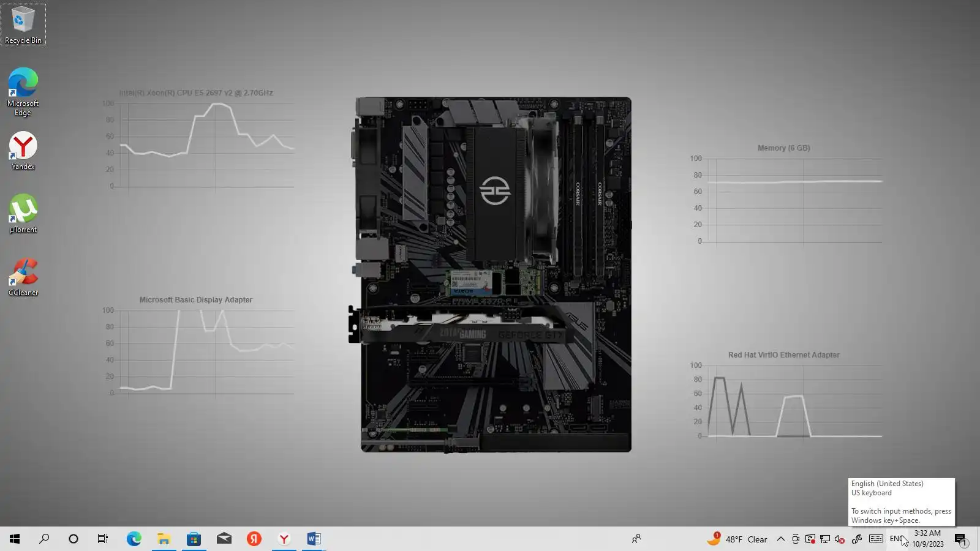Open the Windows Start menu

point(15,539)
